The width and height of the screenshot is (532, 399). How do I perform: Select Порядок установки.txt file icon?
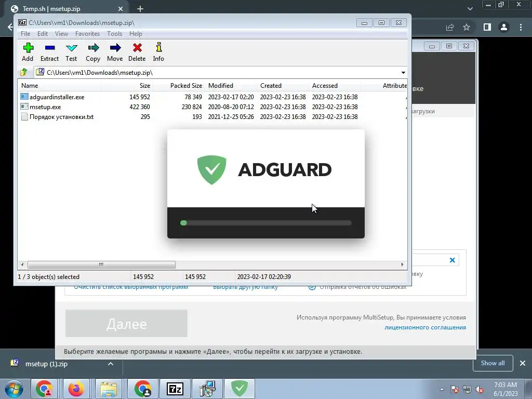click(24, 117)
